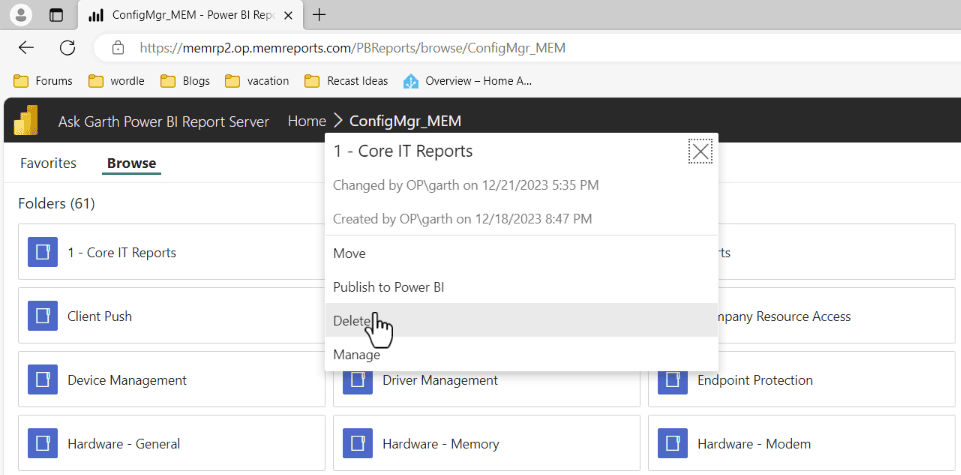Click the browser address bar URL
The width and height of the screenshot is (961, 475).
tap(352, 48)
